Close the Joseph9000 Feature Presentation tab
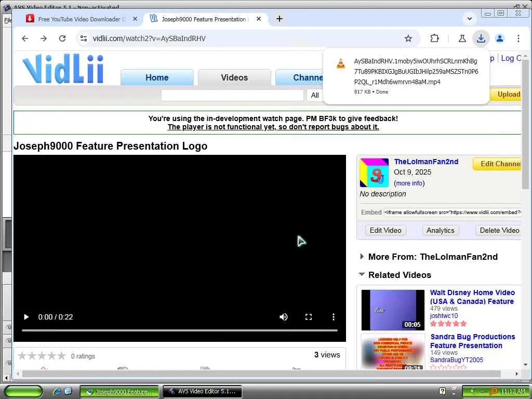The image size is (532, 399). click(x=259, y=19)
